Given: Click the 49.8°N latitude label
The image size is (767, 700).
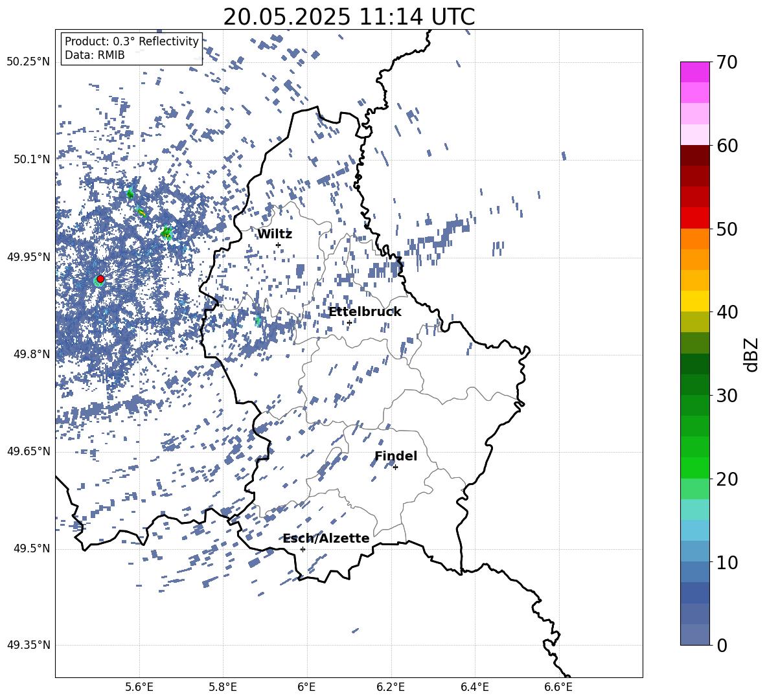Looking at the screenshot, I should [x=32, y=354].
